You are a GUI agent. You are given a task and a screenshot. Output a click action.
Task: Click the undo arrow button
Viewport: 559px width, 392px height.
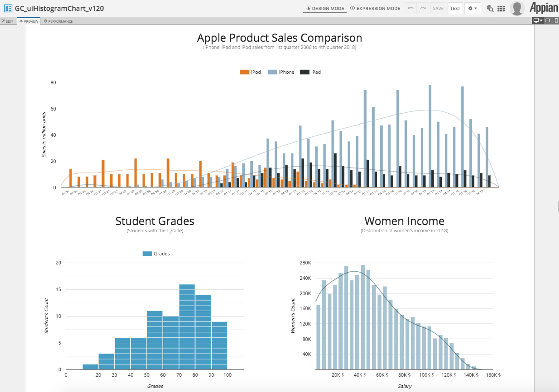point(411,9)
